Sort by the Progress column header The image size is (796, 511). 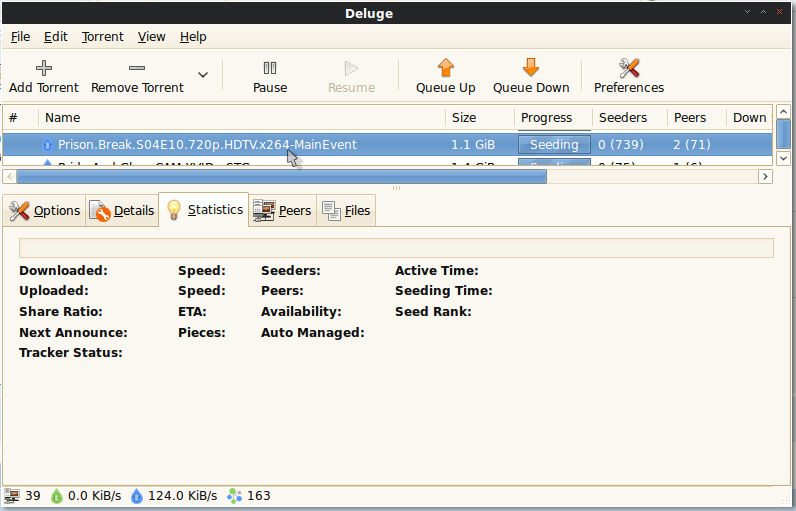click(x=553, y=118)
